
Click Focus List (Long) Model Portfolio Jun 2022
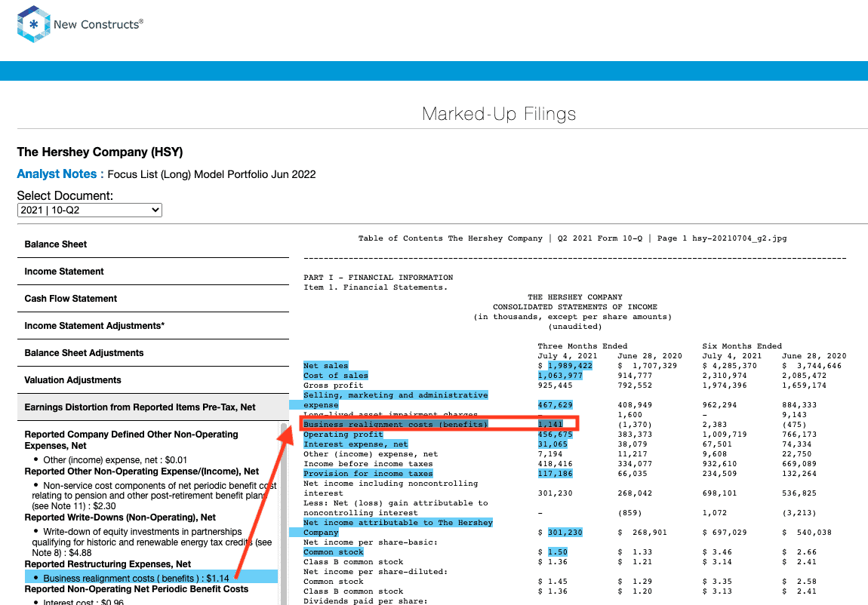click(x=211, y=175)
